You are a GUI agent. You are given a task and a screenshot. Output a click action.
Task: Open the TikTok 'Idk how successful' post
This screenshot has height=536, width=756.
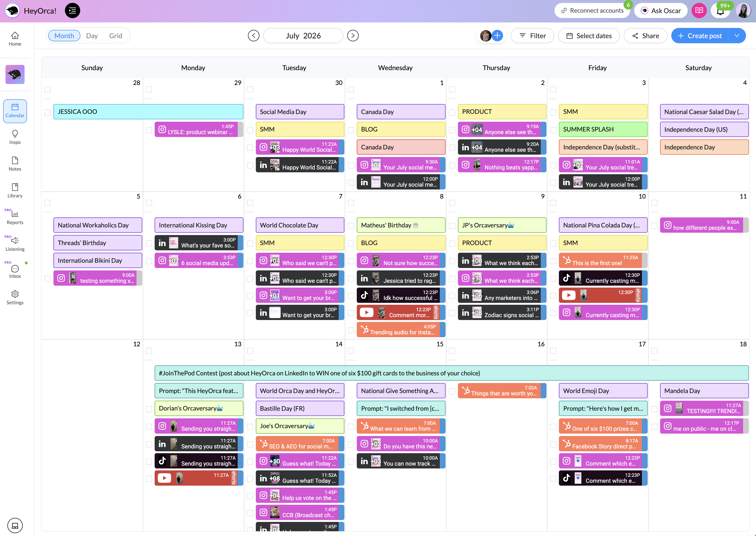pos(401,295)
